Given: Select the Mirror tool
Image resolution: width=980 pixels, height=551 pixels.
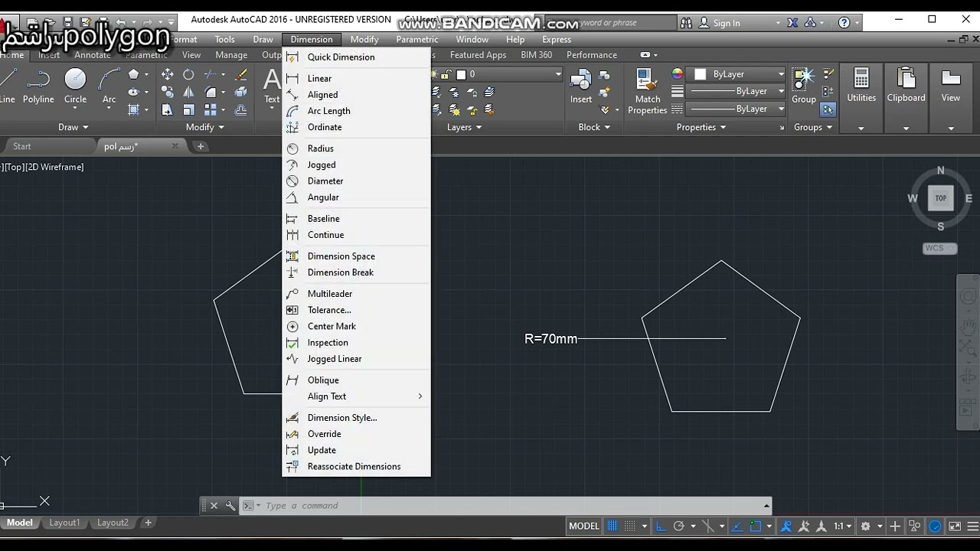Looking at the screenshot, I should [188, 92].
